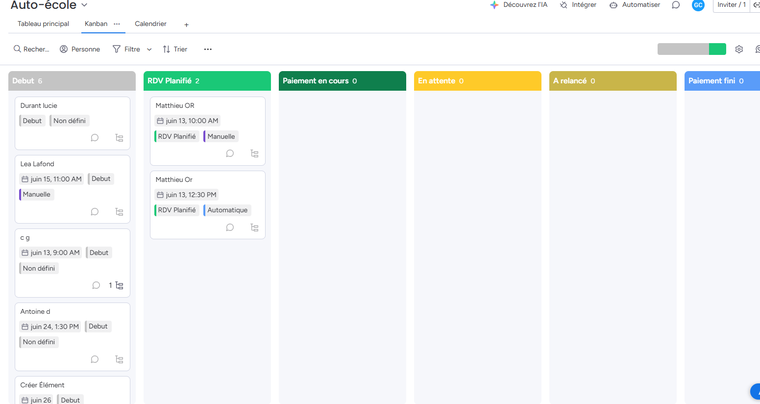Open conversation icon on Matthieu OR card
This screenshot has height=404, width=760.
pyautogui.click(x=230, y=153)
